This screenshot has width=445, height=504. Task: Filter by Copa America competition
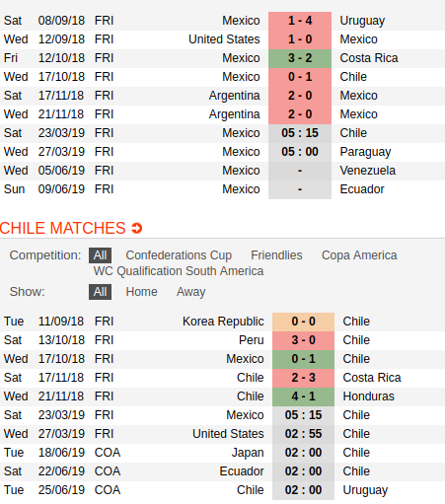coord(359,255)
